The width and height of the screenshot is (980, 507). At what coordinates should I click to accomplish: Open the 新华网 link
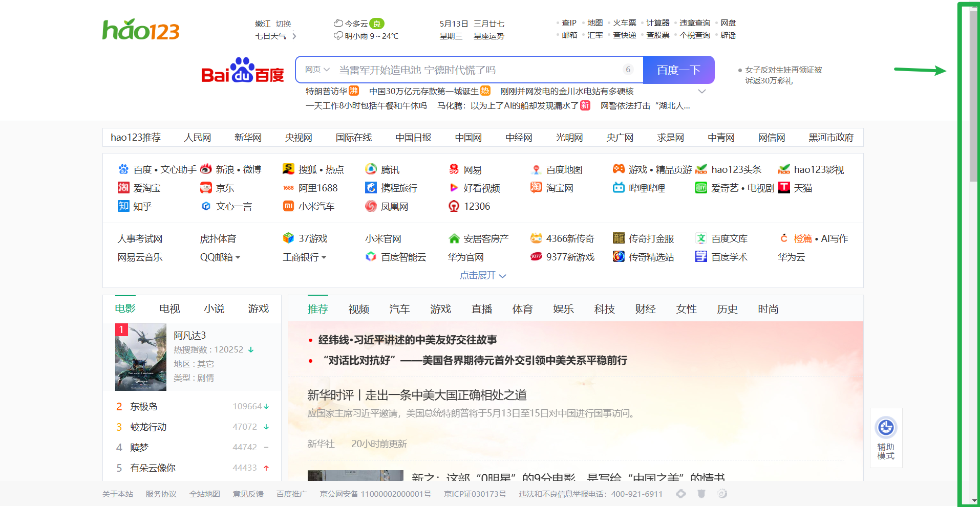coord(248,137)
